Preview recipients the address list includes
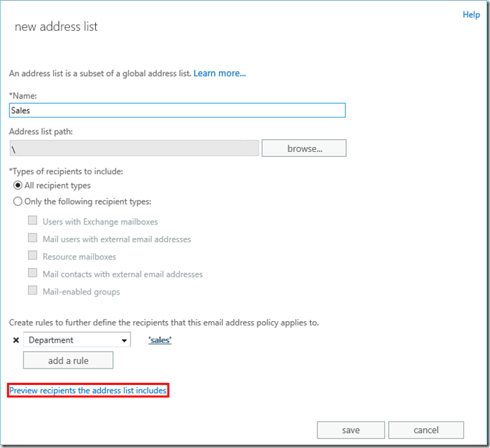The height and width of the screenshot is (448, 490). point(88,391)
